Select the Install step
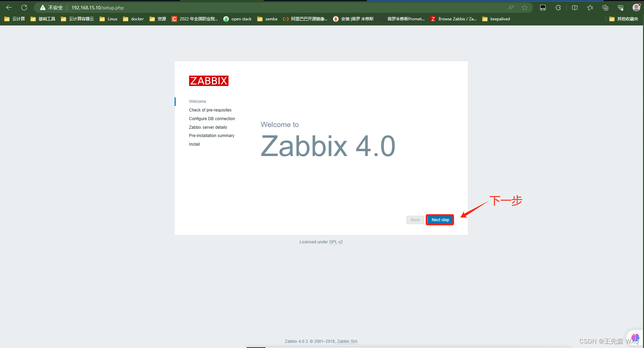Viewport: 644px width, 348px height. (x=194, y=144)
